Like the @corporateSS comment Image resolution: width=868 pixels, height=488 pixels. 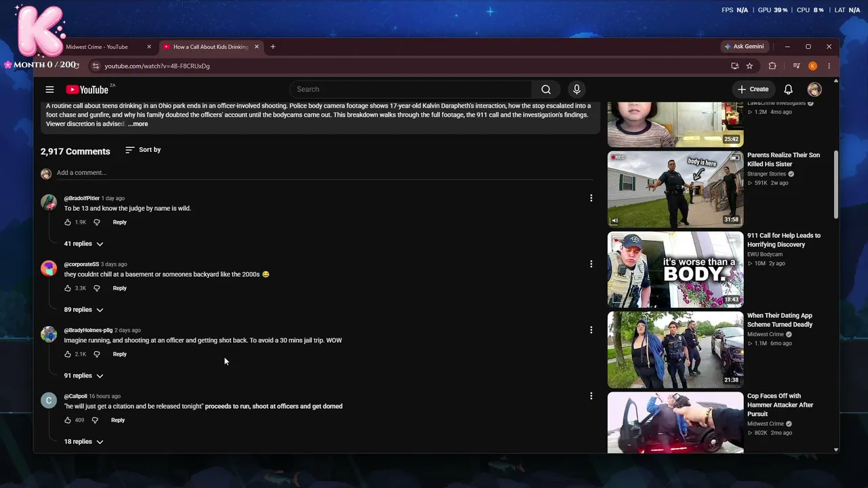(68, 288)
